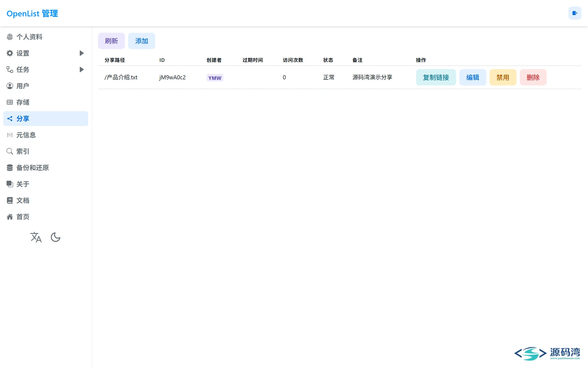588x368 pixels.
Task: Click the 状态 column header
Action: [x=328, y=60]
